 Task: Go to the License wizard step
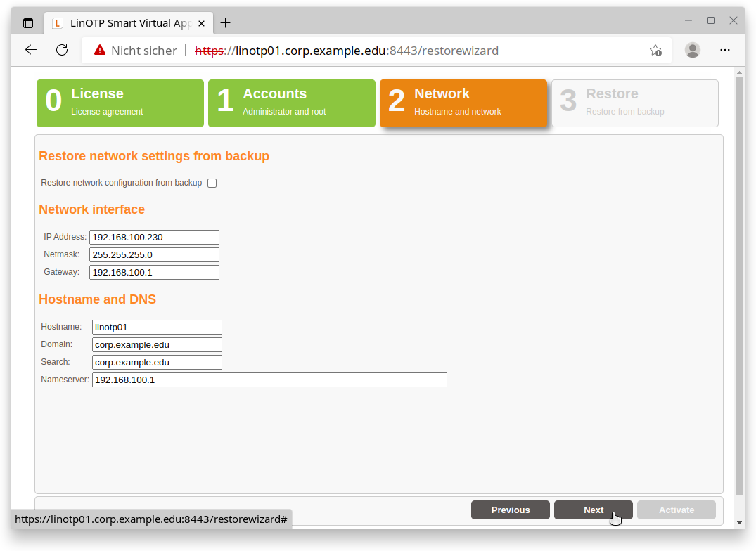pos(120,103)
